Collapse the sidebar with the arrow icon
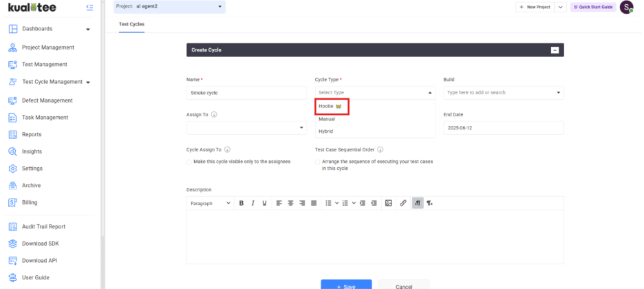This screenshot has height=289, width=644. click(89, 8)
